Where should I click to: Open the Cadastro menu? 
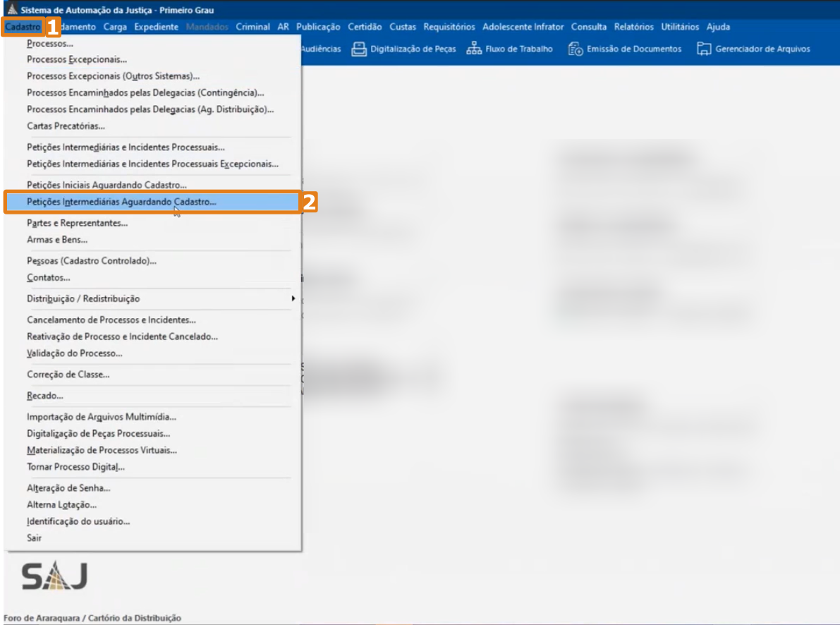[x=23, y=27]
